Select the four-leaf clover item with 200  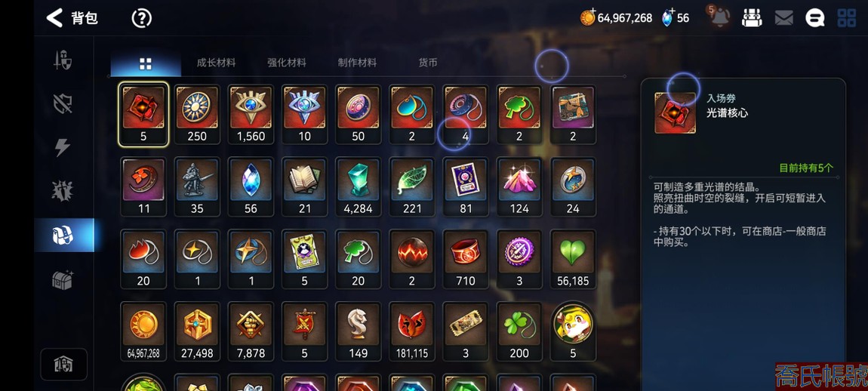click(x=519, y=331)
